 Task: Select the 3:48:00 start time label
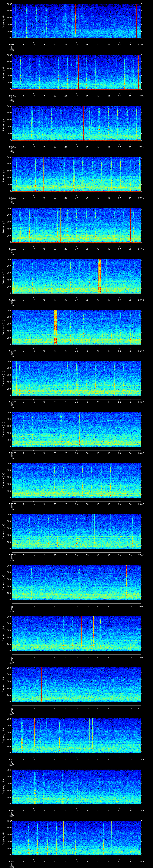click(12, 147)
